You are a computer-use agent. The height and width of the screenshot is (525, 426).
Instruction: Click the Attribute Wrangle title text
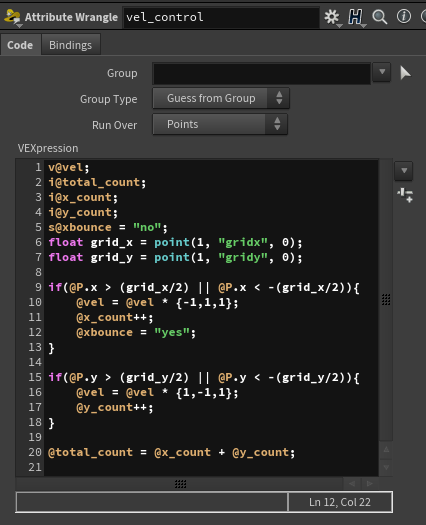coord(71,17)
